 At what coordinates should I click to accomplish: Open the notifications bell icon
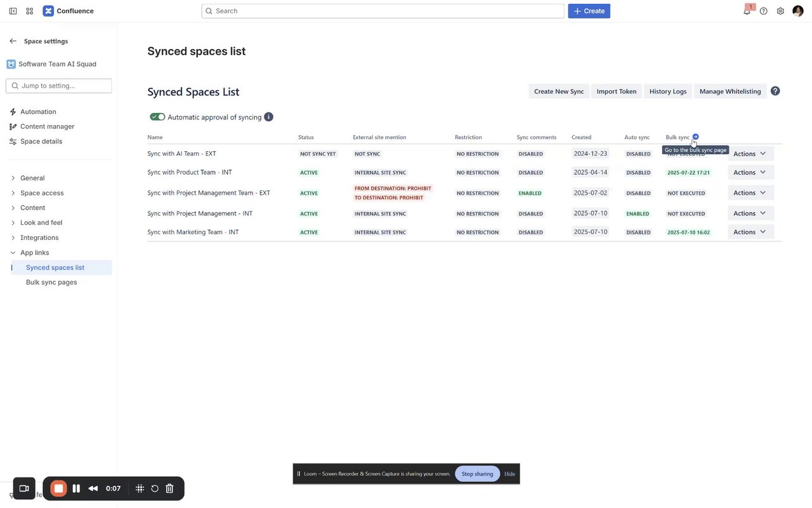747,11
